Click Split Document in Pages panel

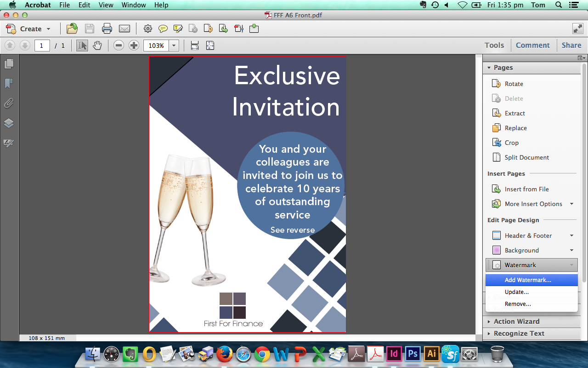coord(526,157)
